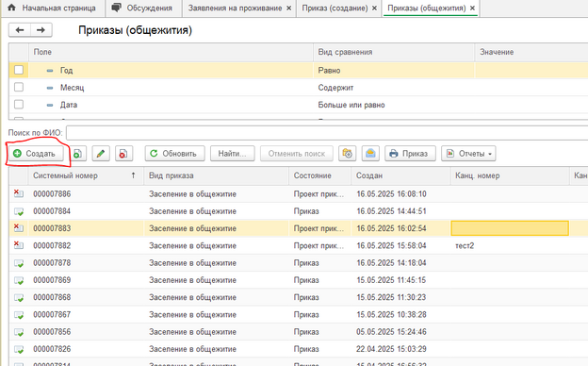Click the status icon of order 000007886
The height and width of the screenshot is (366, 588).
point(19,193)
